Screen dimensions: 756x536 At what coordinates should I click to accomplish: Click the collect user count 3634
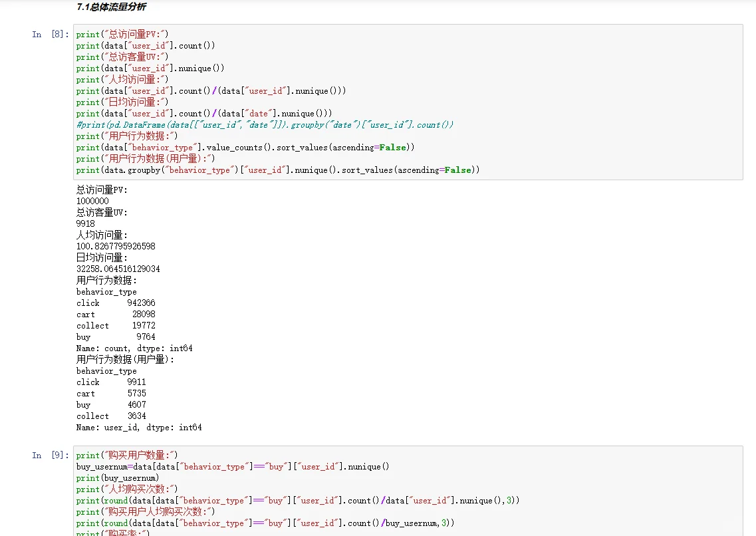pos(136,416)
